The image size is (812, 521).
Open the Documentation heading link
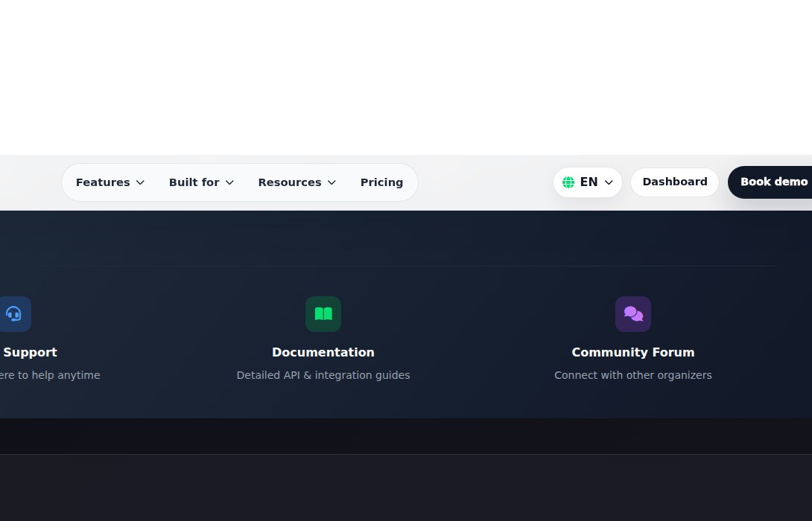click(323, 352)
